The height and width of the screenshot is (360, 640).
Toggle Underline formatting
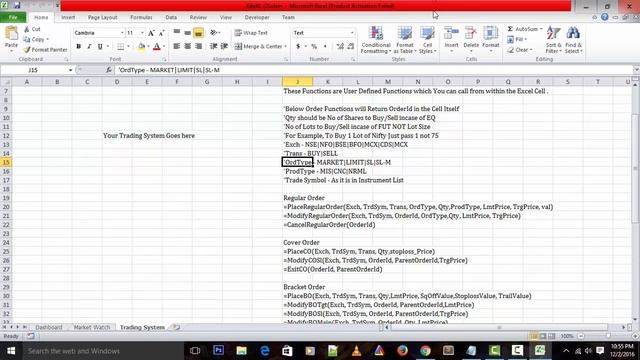pyautogui.click(x=100, y=47)
